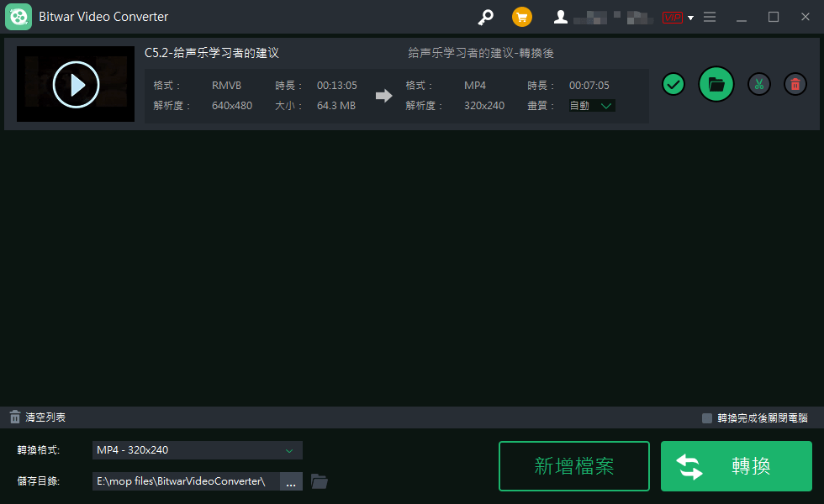The height and width of the screenshot is (504, 824).
Task: Click the Bitwar Video Converter app logo
Action: (x=18, y=17)
